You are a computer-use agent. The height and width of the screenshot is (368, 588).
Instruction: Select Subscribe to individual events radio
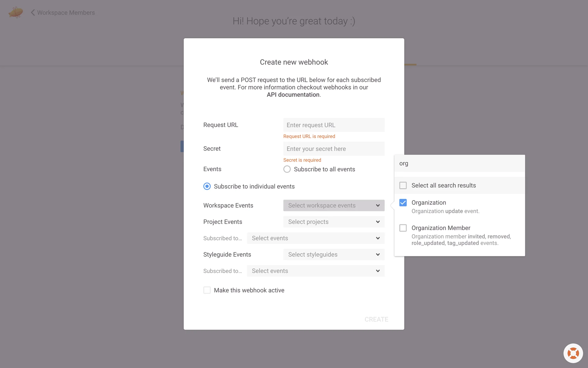tap(207, 186)
